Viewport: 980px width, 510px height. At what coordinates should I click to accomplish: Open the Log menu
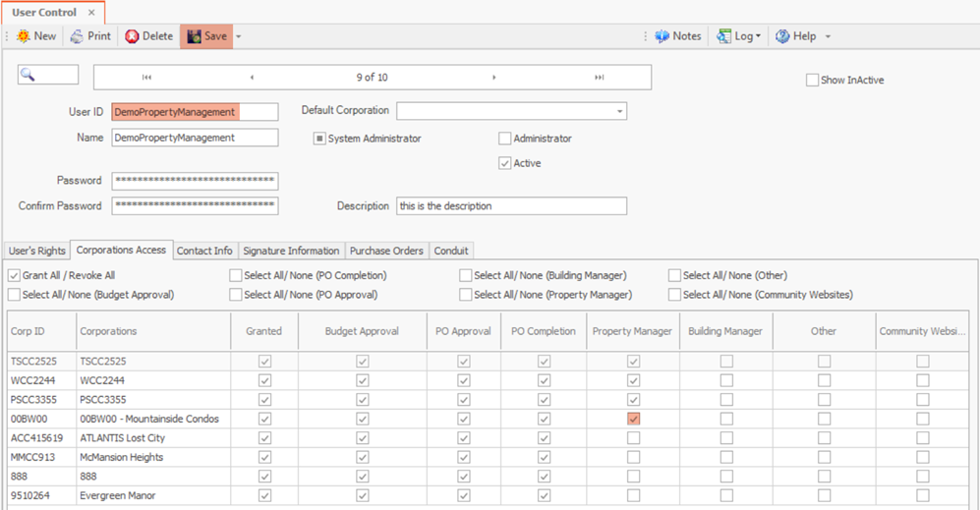[x=739, y=36]
